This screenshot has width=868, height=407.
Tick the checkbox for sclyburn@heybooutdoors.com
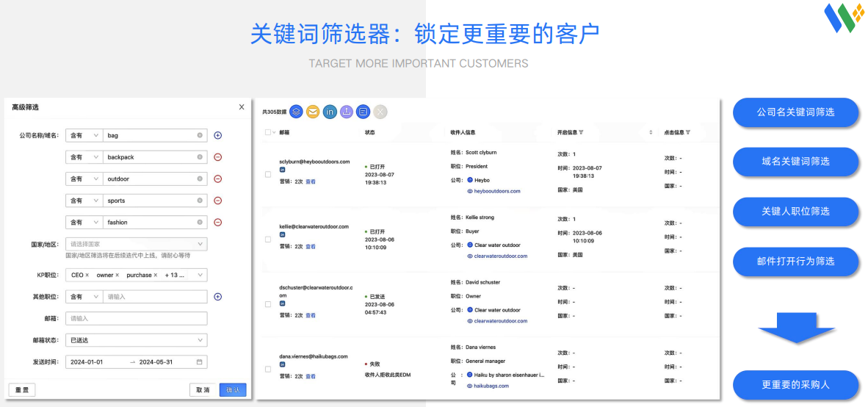pos(268,175)
